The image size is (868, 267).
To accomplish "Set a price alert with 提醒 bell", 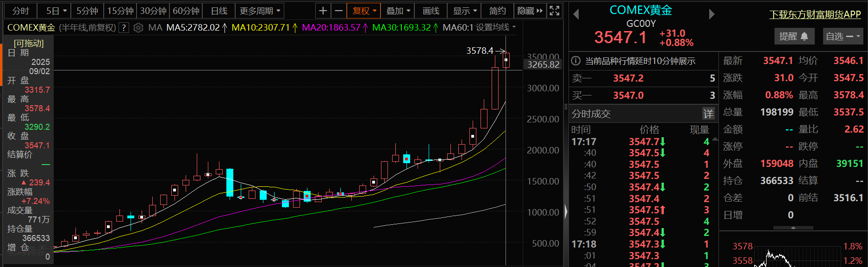I will (x=793, y=36).
